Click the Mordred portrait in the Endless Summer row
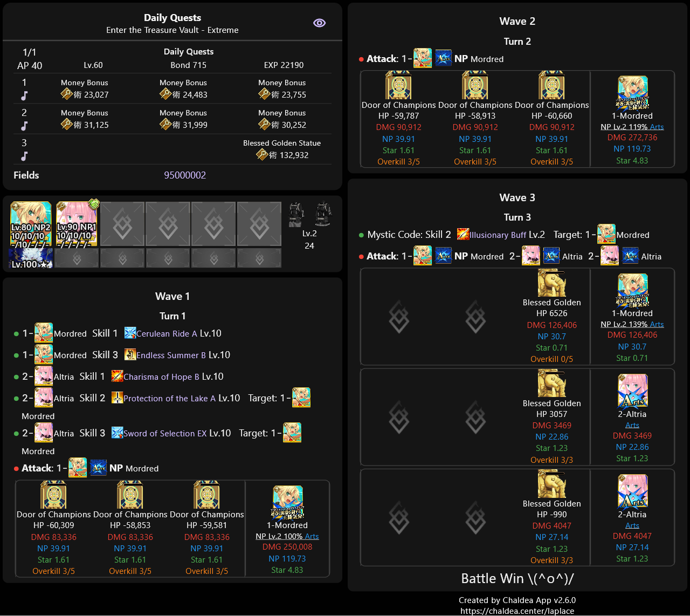The width and height of the screenshot is (690, 616). point(44,354)
